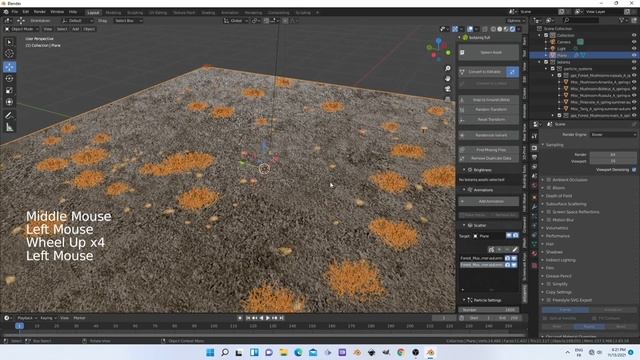Enable the Motion Blur checkbox
The width and height of the screenshot is (640, 360).
tap(549, 220)
